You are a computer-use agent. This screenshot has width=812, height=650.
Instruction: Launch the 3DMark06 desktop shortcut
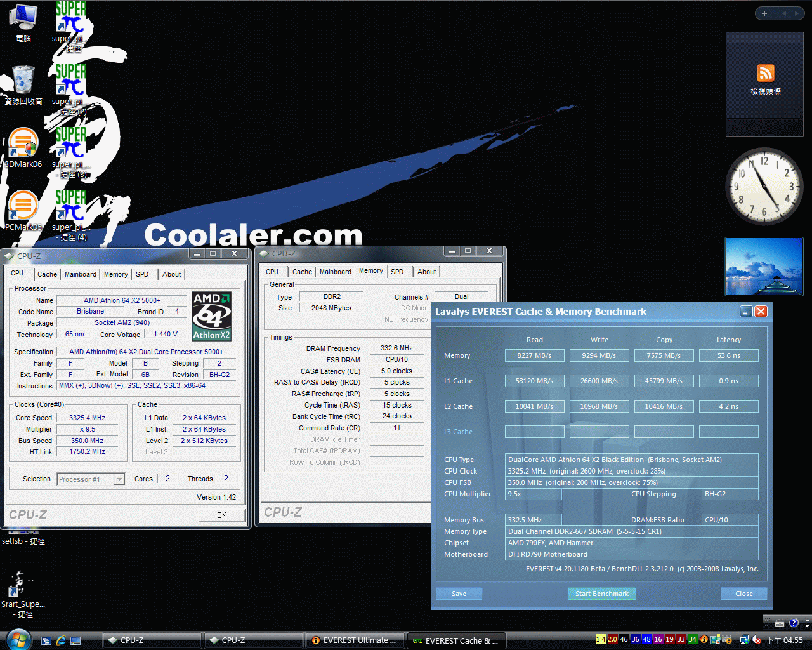point(23,148)
